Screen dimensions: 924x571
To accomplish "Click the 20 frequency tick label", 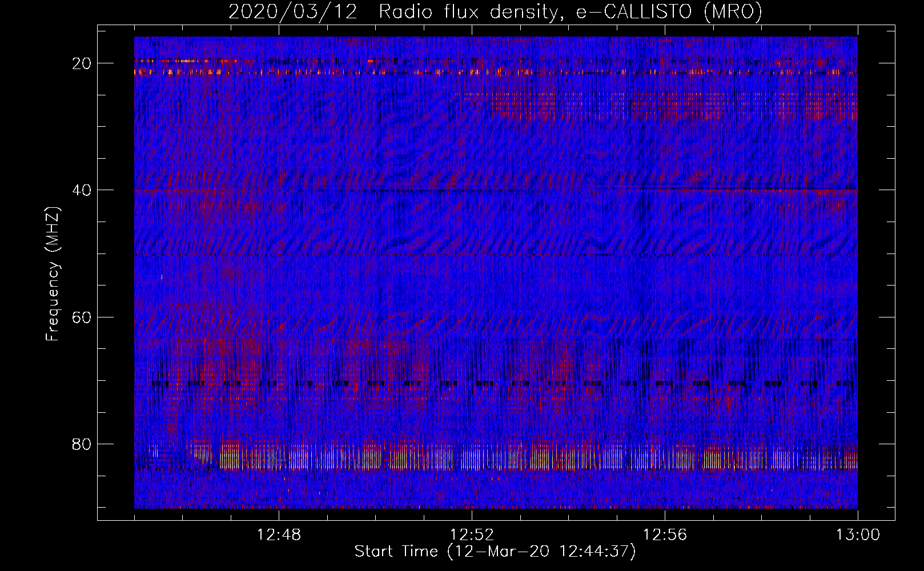I will click(x=82, y=63).
